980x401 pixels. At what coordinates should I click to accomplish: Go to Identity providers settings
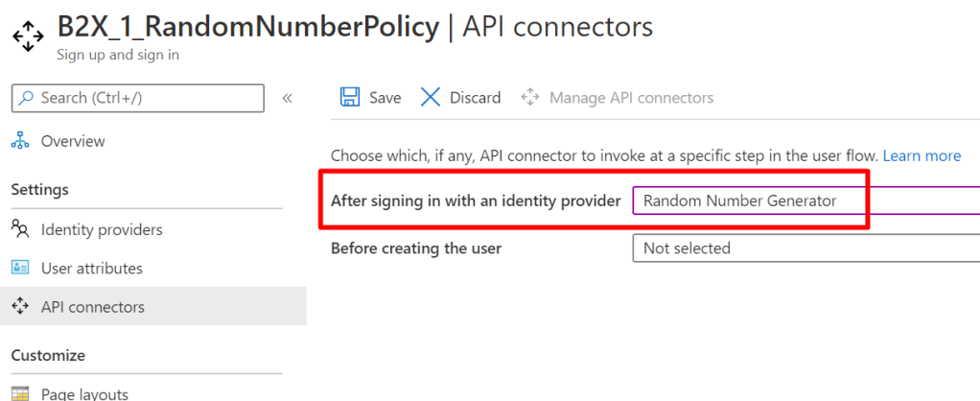click(x=102, y=229)
